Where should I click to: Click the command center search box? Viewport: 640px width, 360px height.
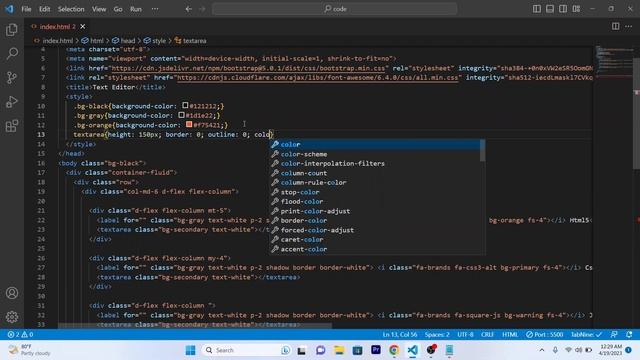coord(334,9)
